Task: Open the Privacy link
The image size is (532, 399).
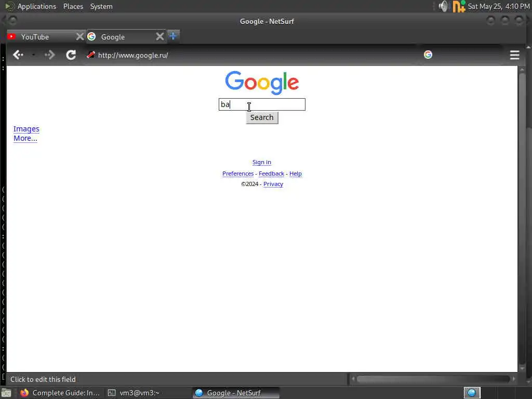Action: click(273, 184)
